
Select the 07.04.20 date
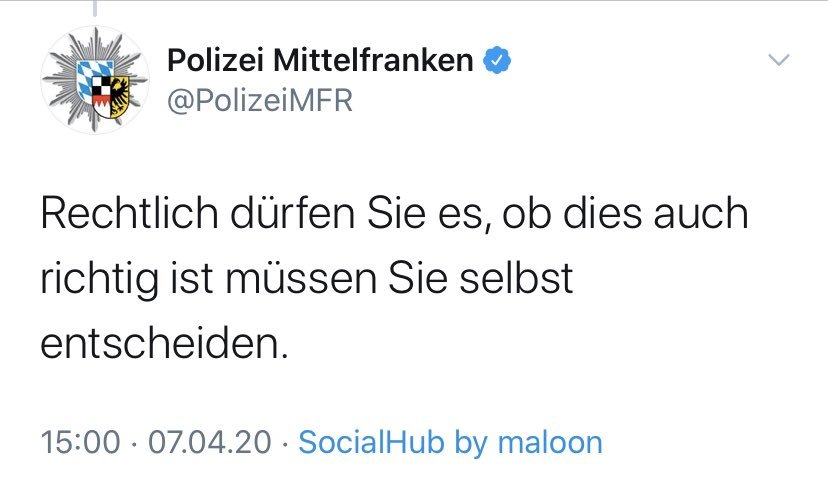click(x=210, y=442)
